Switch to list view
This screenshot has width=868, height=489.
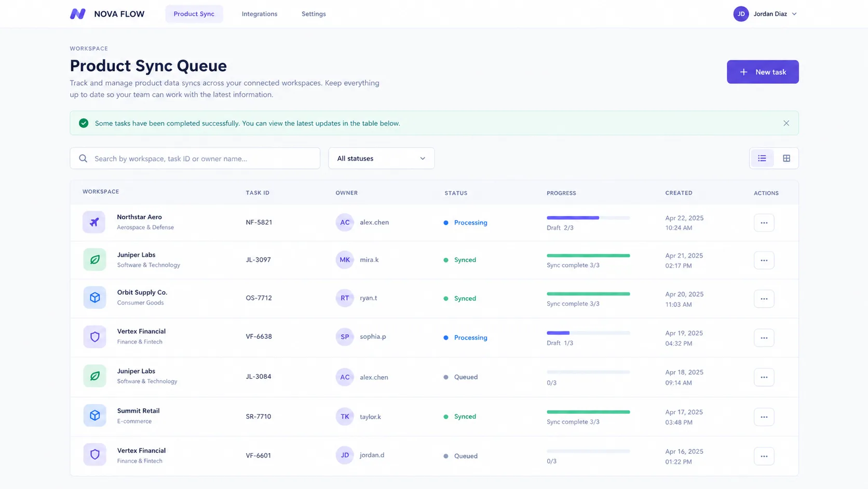pos(762,158)
